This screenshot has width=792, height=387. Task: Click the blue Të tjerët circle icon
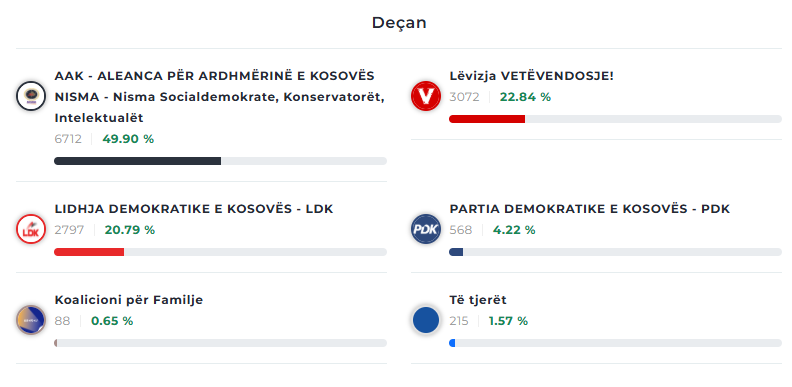[x=426, y=320]
